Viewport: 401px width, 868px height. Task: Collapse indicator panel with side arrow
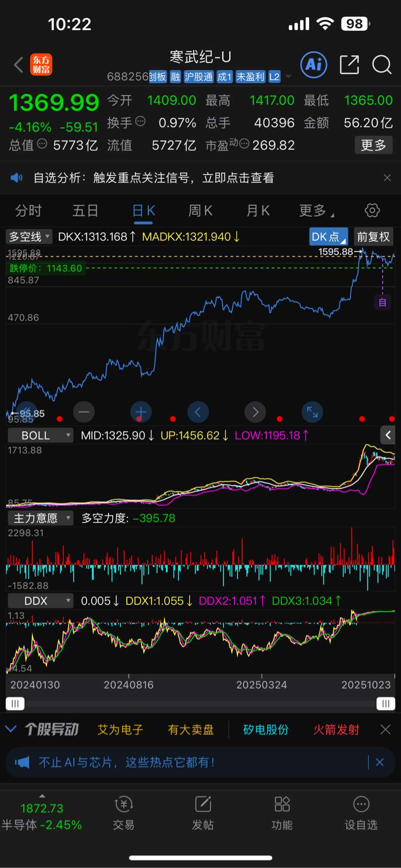pyautogui.click(x=388, y=435)
